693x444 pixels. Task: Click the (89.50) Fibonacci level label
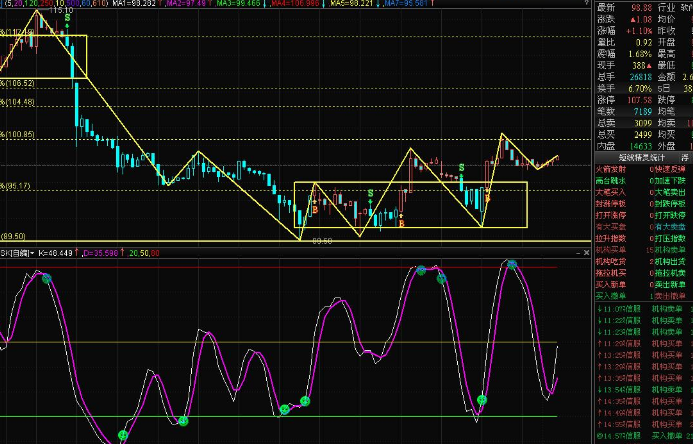[x=13, y=236]
